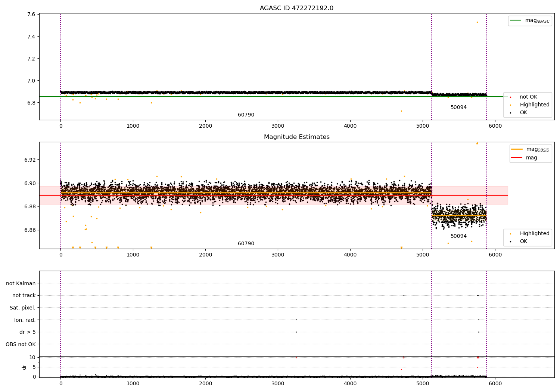Click the 6.90 y-tick in middle plot

[30, 183]
